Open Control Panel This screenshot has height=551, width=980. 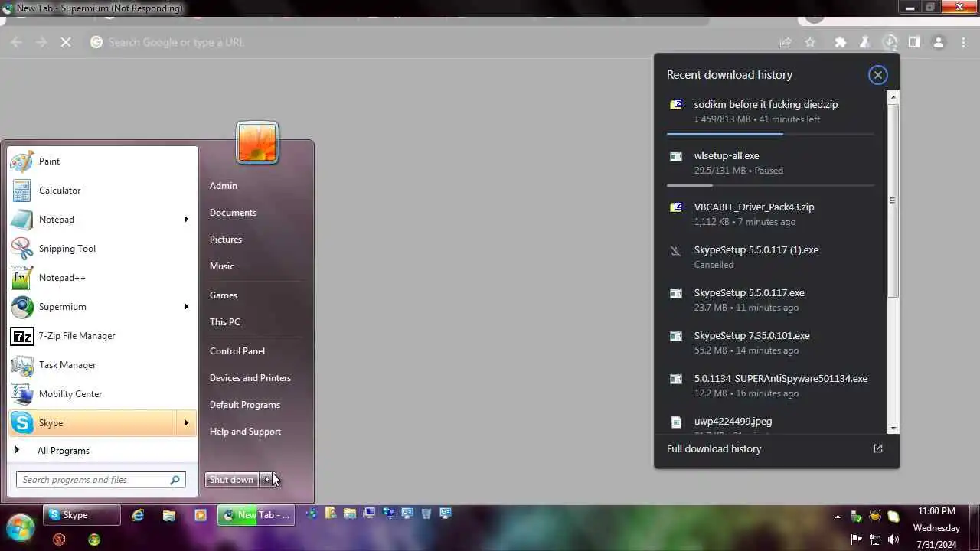237,351
